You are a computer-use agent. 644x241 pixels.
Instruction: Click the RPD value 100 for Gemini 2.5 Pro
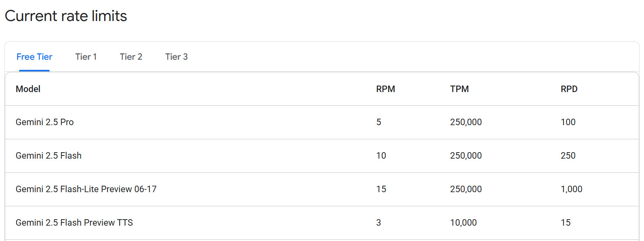coord(568,122)
